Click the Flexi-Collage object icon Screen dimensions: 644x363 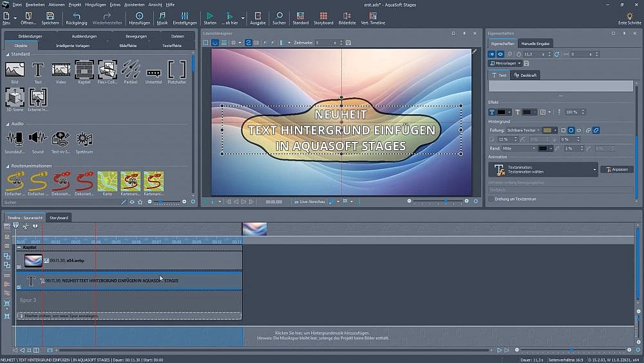tap(107, 70)
